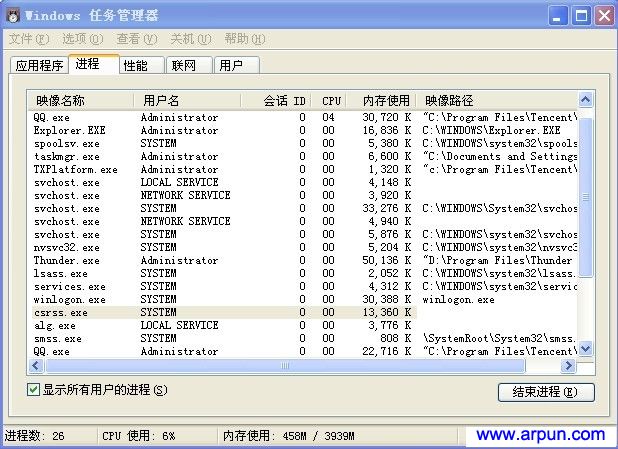
Task: Click the horizontal scrollbar thumb
Action: (x=285, y=366)
